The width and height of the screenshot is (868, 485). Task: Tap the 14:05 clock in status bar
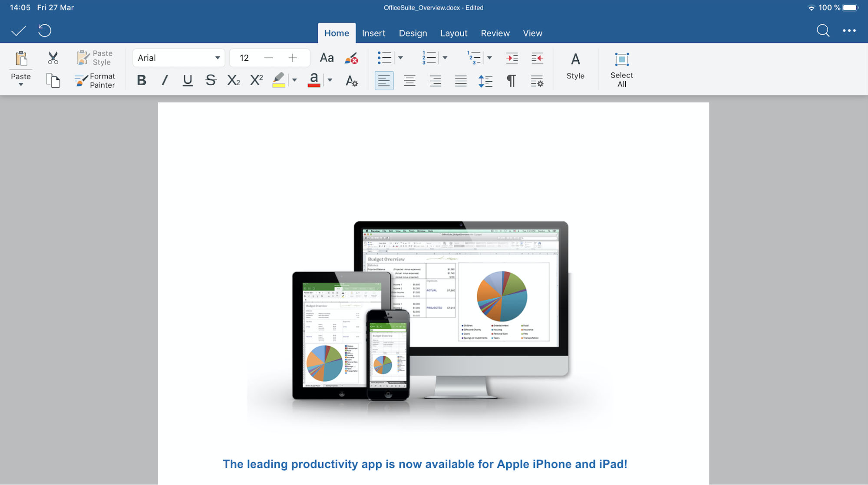(x=20, y=8)
